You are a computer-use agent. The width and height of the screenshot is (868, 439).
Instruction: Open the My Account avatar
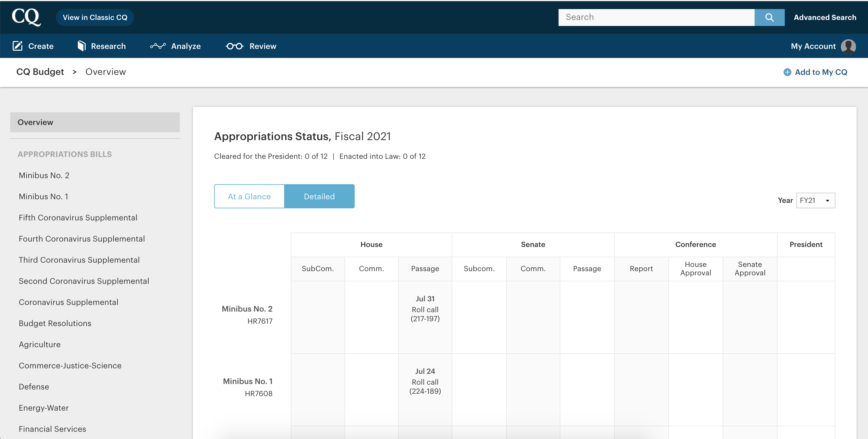[848, 46]
